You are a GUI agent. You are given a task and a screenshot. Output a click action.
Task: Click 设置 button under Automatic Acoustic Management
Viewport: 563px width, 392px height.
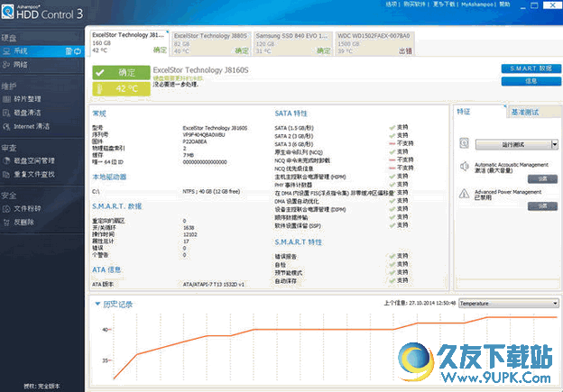pos(542,178)
